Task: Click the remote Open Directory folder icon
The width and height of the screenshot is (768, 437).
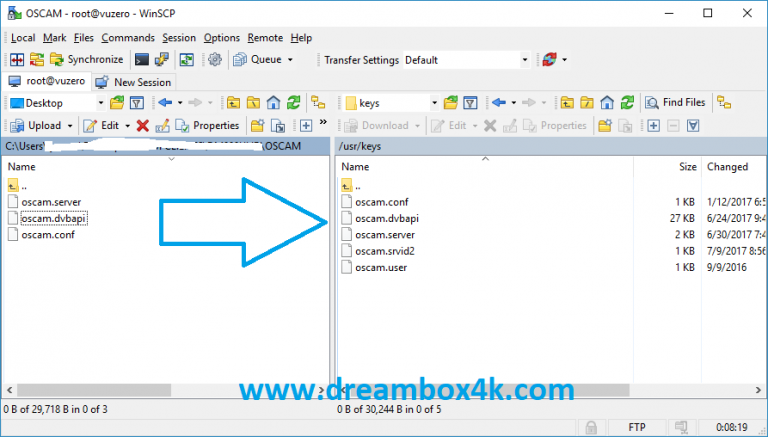Action: pos(451,103)
